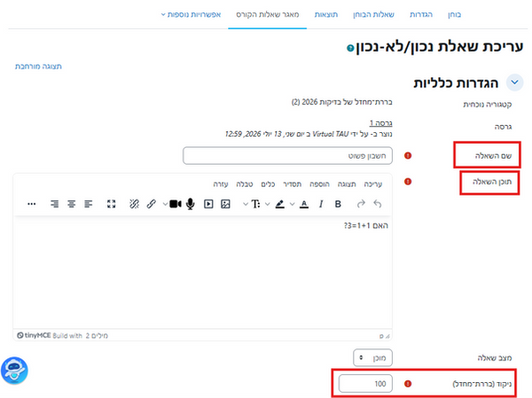Click the p element path in status bar
This screenshot has width=532, height=398.
coord(381,336)
